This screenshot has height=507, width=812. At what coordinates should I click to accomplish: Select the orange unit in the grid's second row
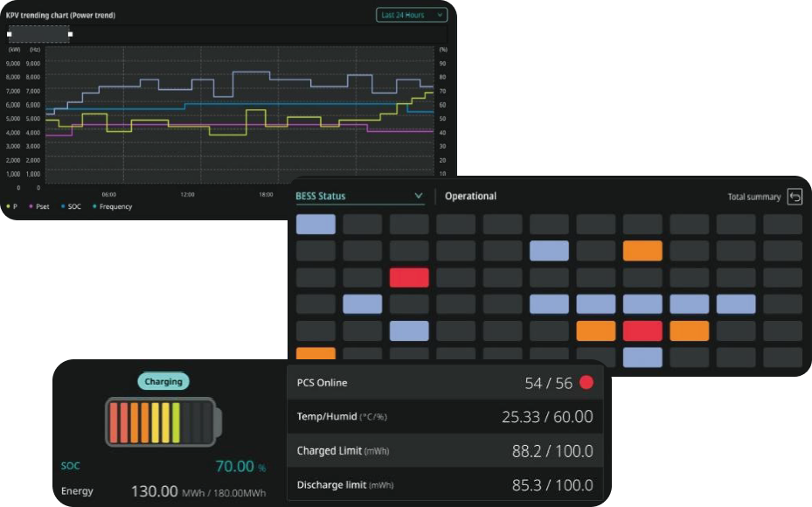point(642,251)
